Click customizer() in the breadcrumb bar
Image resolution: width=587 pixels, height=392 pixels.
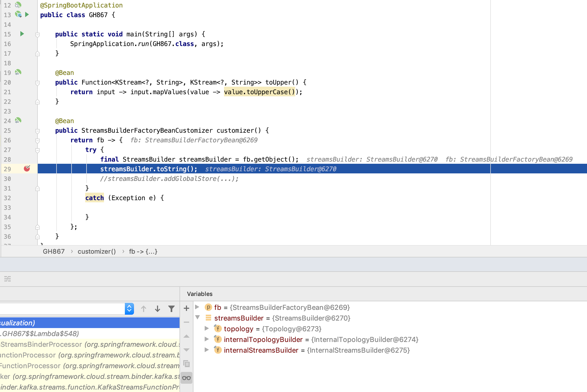point(97,251)
